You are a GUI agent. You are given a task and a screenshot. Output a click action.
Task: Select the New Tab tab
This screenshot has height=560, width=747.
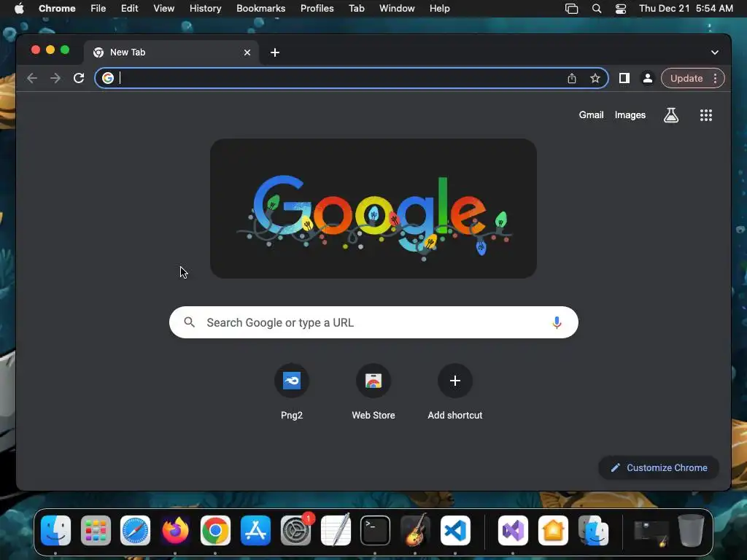(x=171, y=52)
